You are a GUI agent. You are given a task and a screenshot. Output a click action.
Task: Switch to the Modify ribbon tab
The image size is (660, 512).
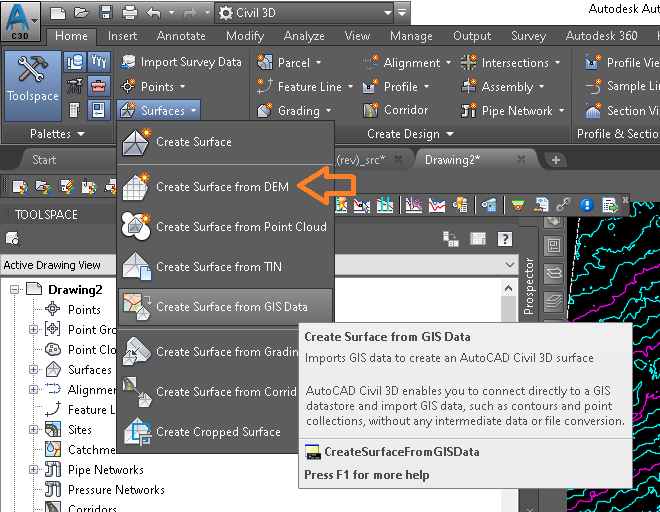click(245, 36)
